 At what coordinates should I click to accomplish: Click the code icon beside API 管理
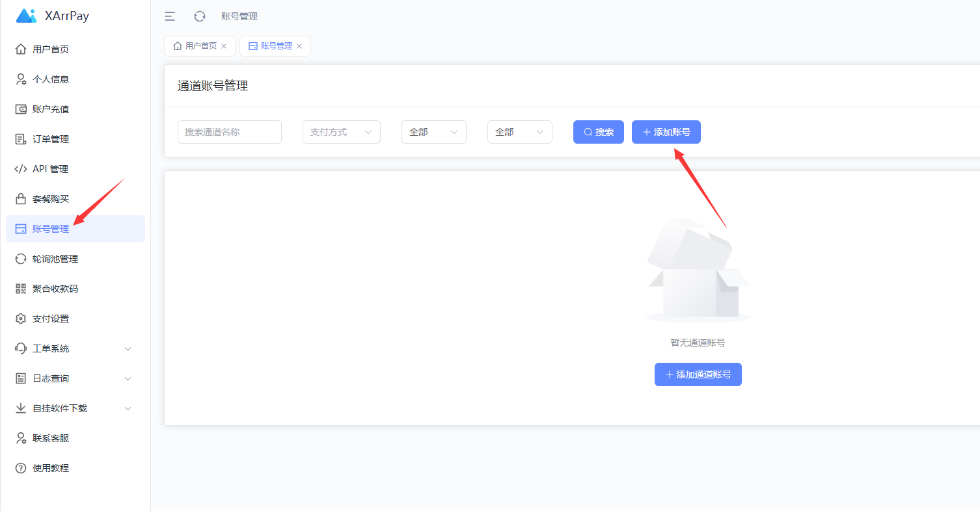pyautogui.click(x=21, y=169)
